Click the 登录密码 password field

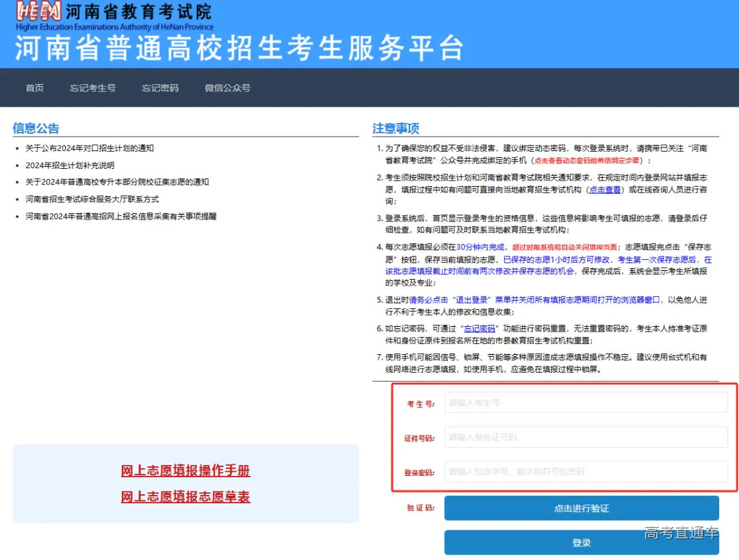(x=586, y=472)
